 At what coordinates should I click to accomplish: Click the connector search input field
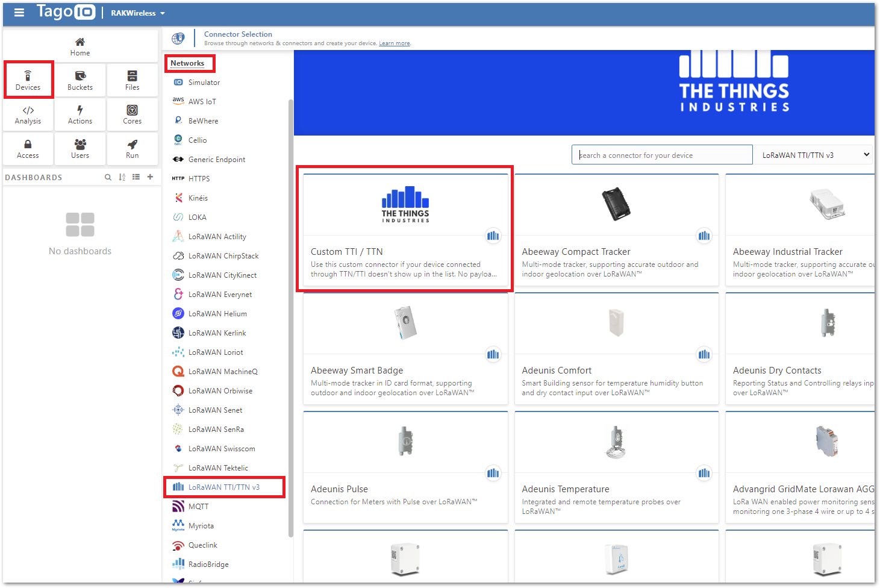click(661, 155)
